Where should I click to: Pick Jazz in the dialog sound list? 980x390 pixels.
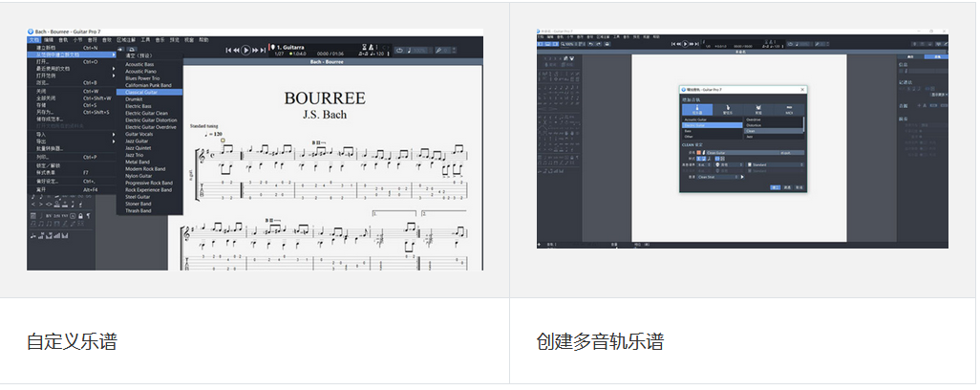774,137
